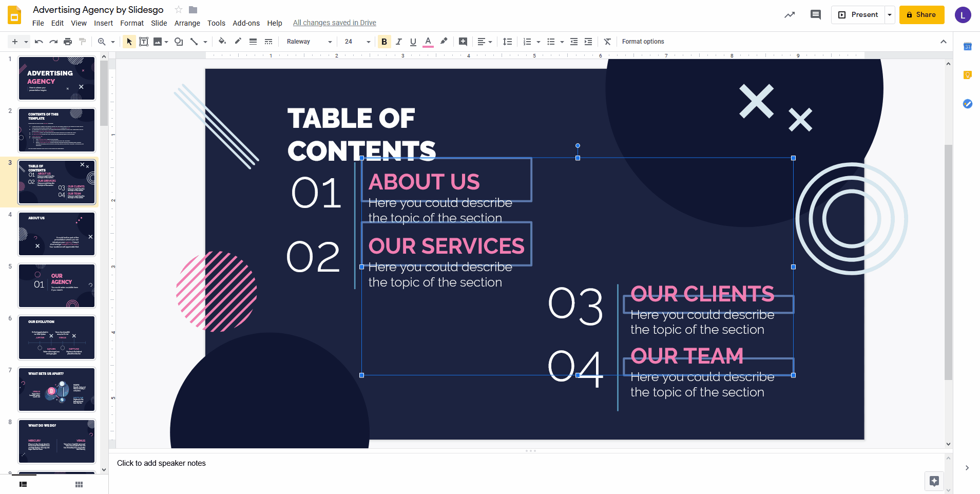Click the New slide plus button
The height and width of the screenshot is (494, 980).
click(15, 42)
